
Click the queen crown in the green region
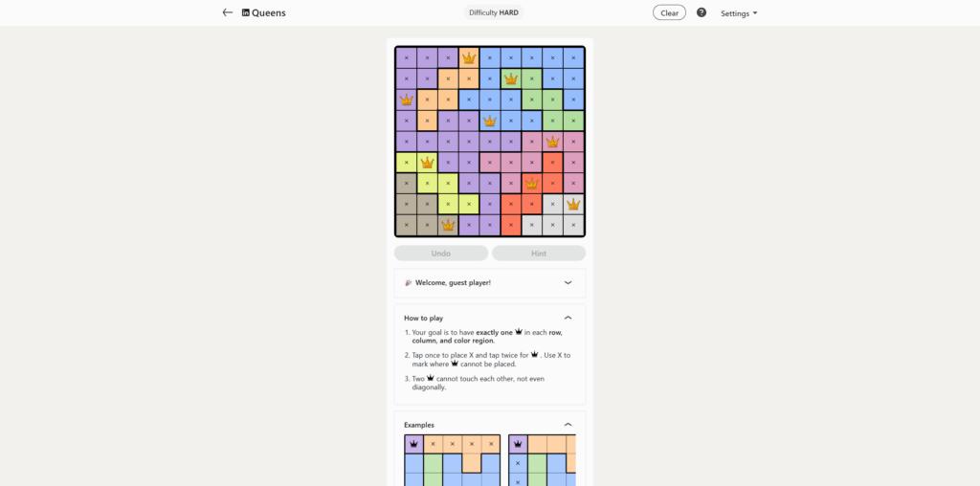coord(511,78)
